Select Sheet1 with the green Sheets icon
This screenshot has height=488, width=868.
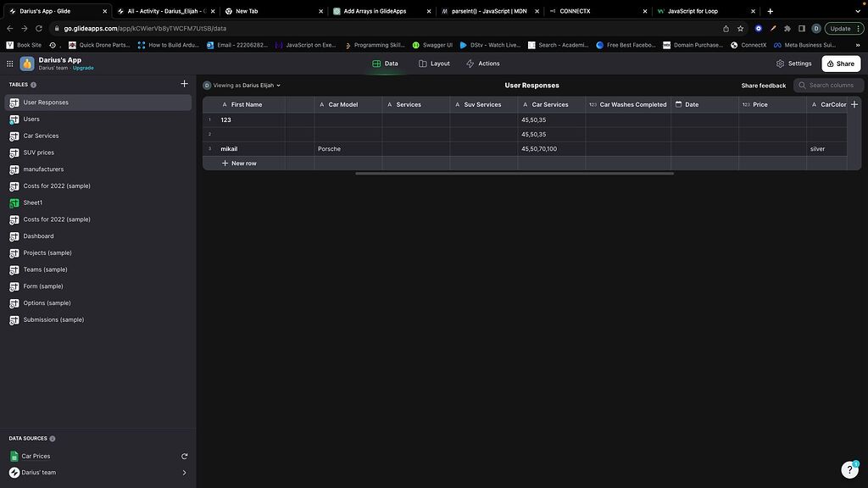[x=32, y=202]
